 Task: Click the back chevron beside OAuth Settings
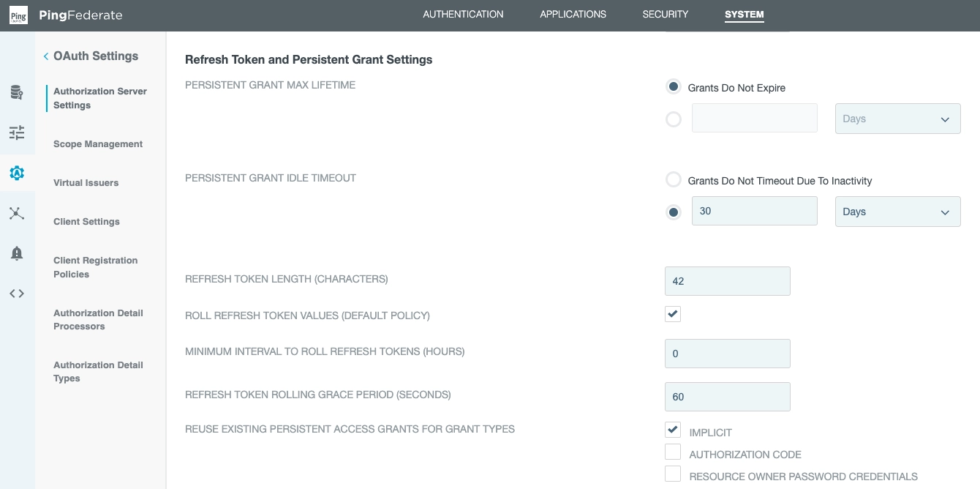coord(45,56)
